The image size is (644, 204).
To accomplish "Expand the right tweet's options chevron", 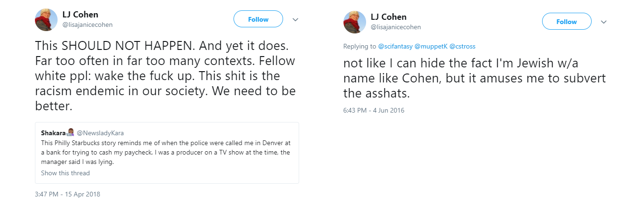I will tap(603, 22).
